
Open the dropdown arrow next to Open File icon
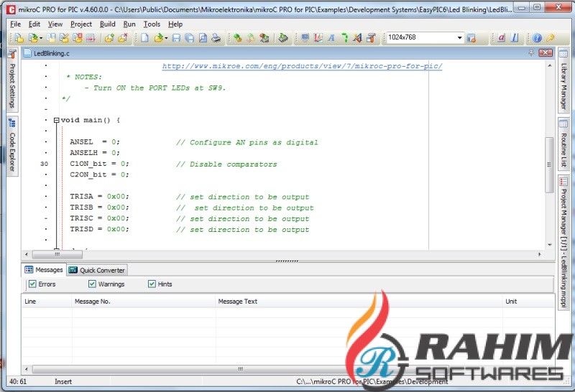click(x=167, y=38)
